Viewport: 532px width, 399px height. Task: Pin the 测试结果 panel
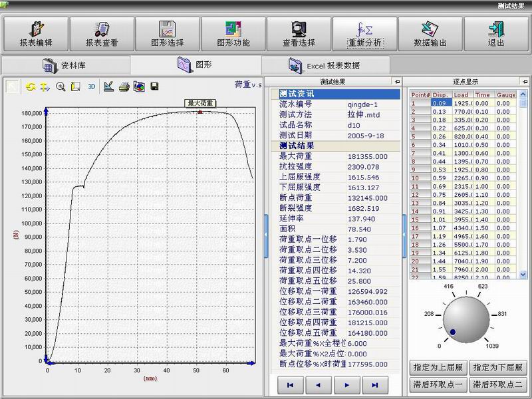[397, 82]
